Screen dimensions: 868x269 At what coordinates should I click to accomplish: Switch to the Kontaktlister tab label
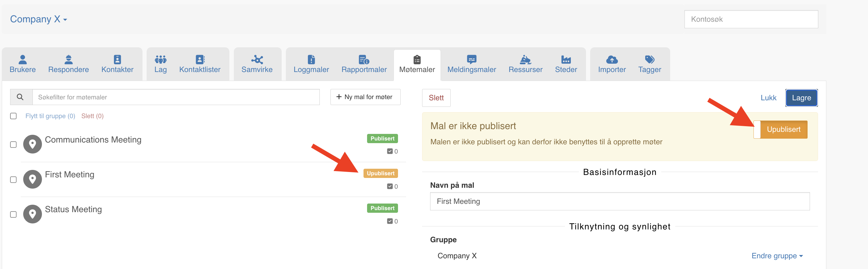[200, 70]
